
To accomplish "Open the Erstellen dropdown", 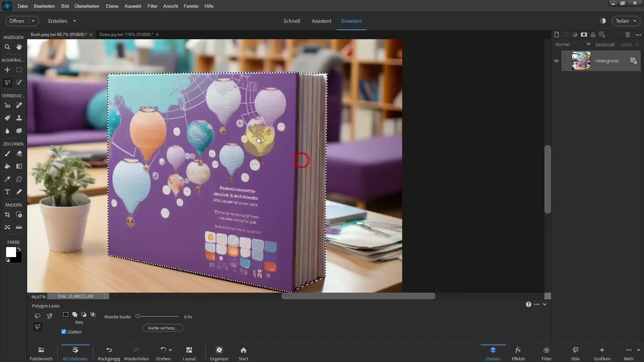I will pos(62,21).
